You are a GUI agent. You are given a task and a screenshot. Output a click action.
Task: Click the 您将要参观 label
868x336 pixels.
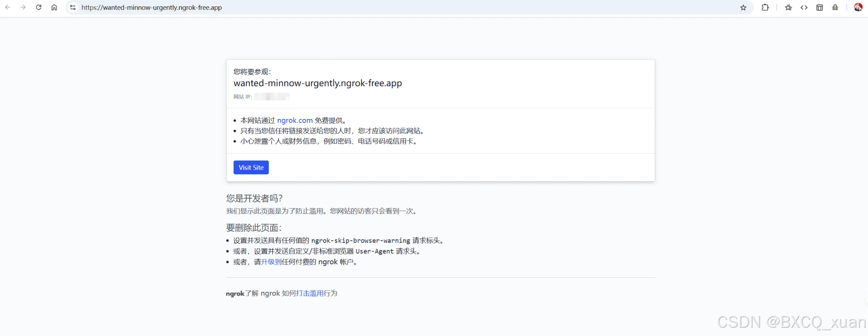[x=252, y=72]
